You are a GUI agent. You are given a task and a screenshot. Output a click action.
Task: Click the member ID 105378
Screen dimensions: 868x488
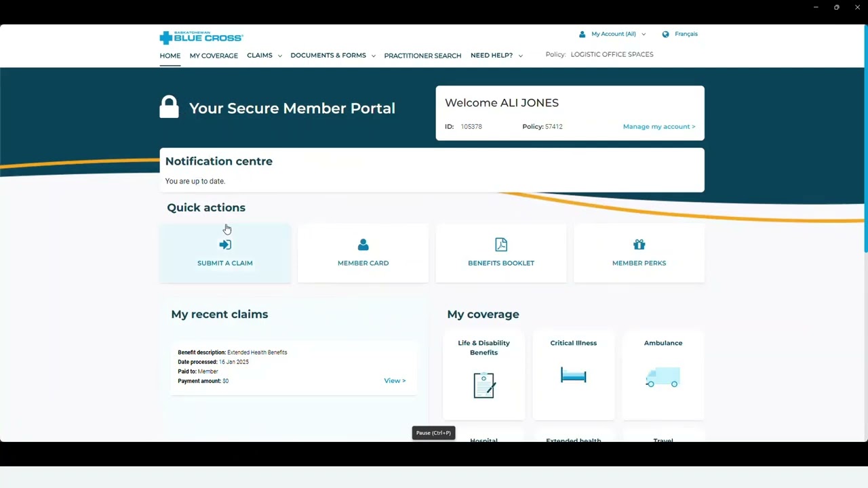[x=471, y=127]
